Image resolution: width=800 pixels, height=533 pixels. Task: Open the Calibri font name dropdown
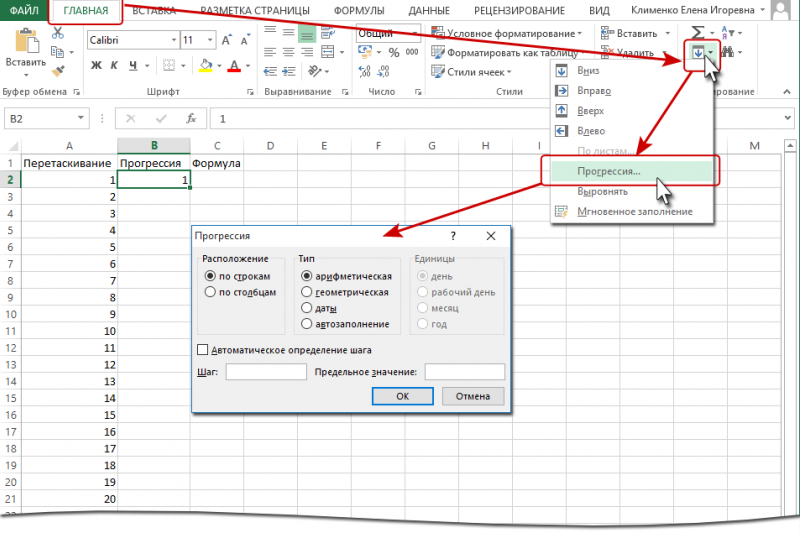click(174, 40)
